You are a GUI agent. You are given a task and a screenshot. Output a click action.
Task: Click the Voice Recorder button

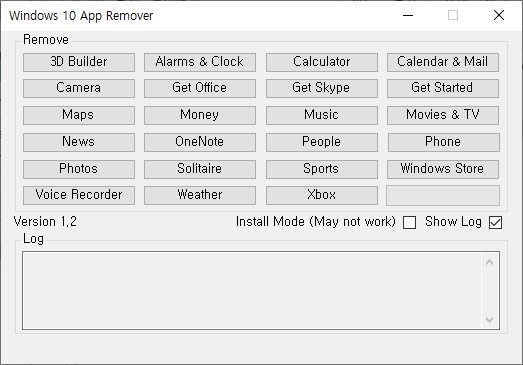pos(79,195)
